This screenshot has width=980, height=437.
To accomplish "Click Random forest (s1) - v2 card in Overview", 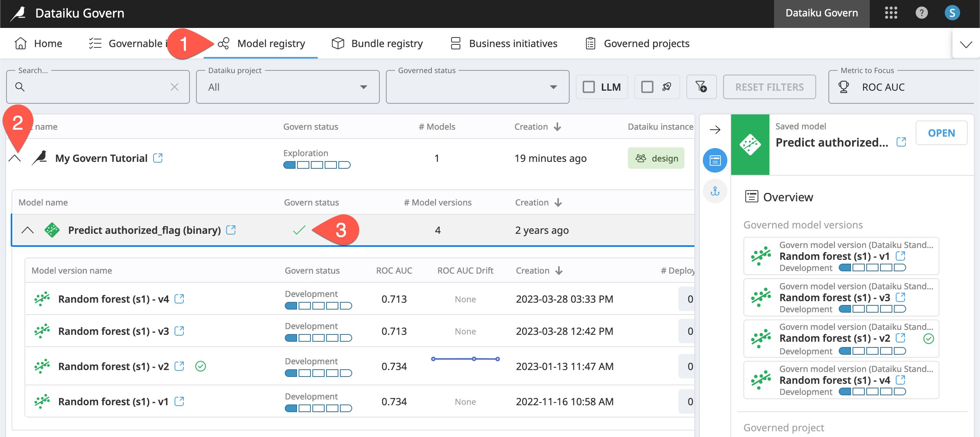I will point(841,339).
